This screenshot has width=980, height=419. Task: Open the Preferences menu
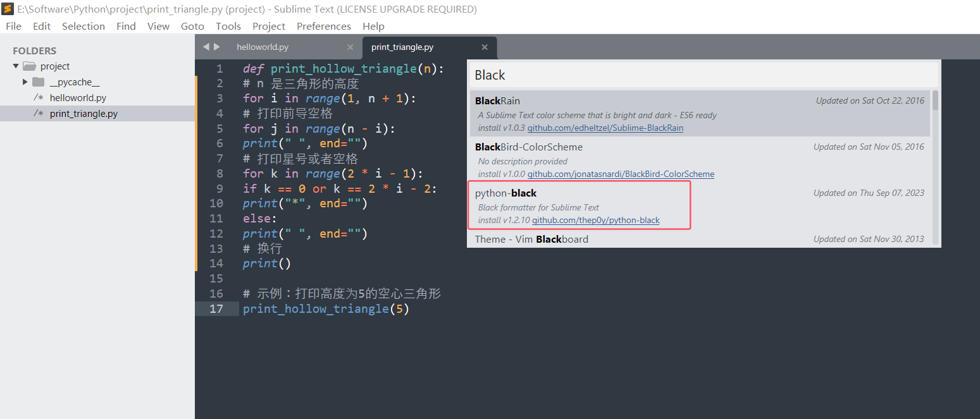(324, 26)
